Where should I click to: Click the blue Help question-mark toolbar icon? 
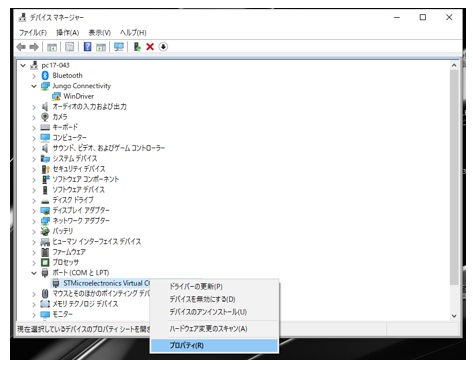coord(87,47)
